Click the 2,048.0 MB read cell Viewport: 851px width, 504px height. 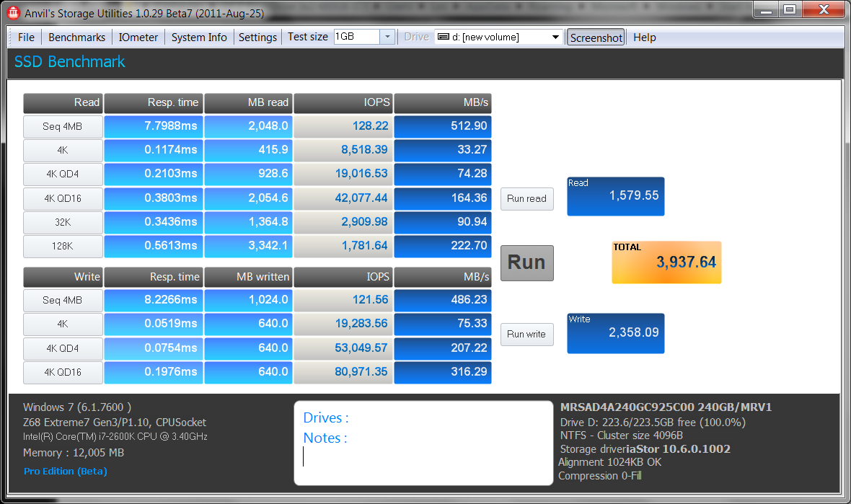tap(249, 126)
